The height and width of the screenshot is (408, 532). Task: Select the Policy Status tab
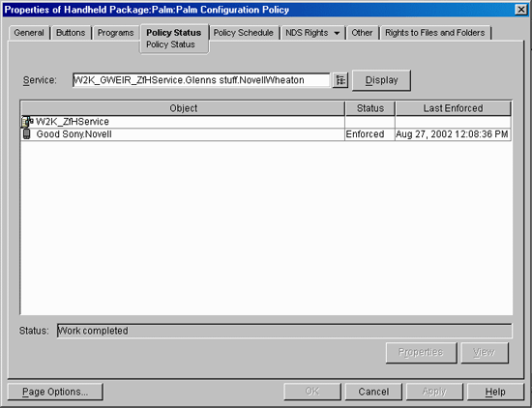pyautogui.click(x=174, y=33)
